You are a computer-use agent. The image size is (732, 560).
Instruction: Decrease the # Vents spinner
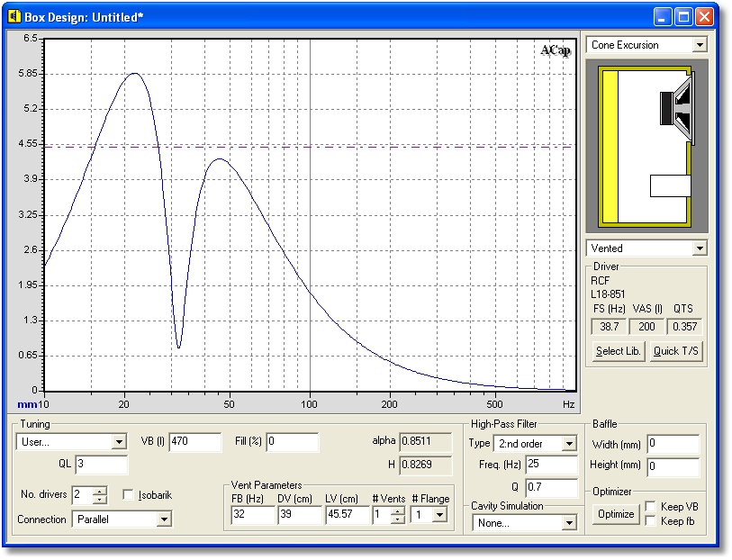398,519
